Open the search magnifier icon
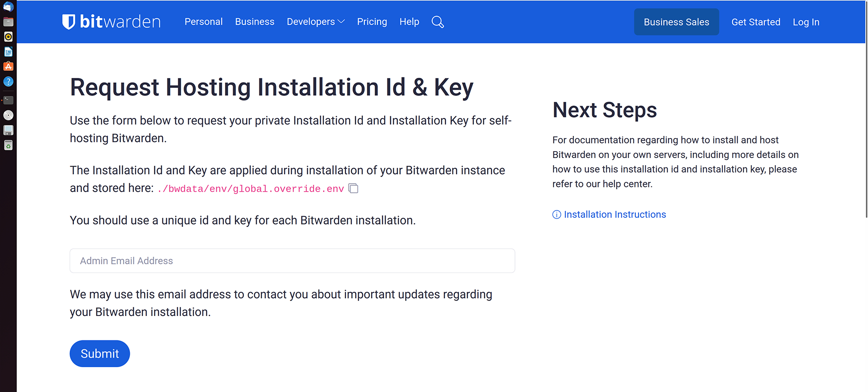This screenshot has width=868, height=392. (x=438, y=22)
